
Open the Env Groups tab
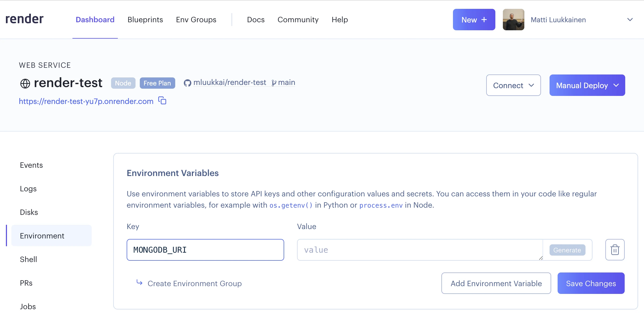[x=196, y=20]
